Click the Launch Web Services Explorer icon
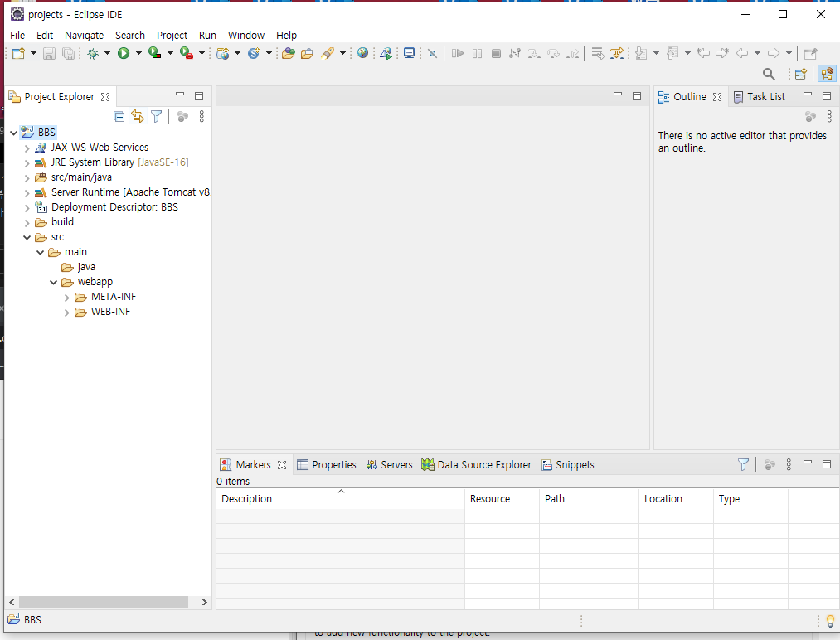This screenshot has width=840, height=640. (386, 53)
